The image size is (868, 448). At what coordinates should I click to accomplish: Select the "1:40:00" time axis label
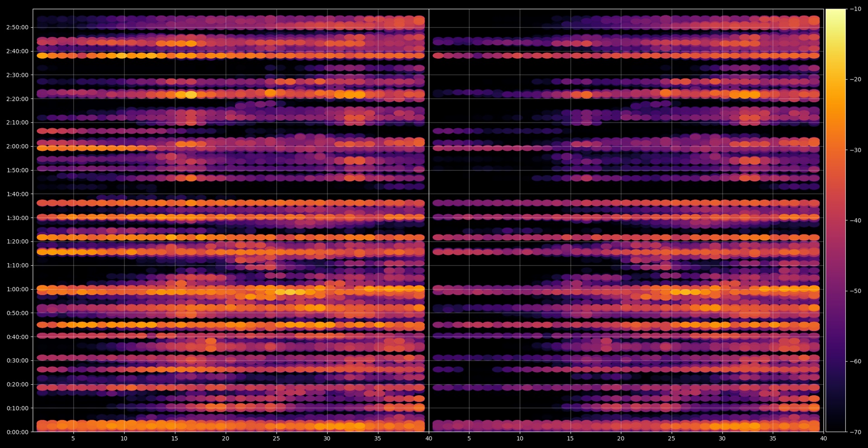[x=17, y=194]
